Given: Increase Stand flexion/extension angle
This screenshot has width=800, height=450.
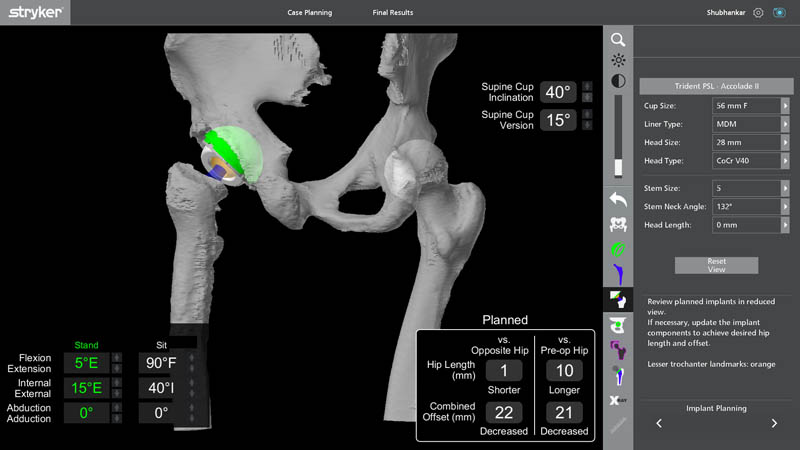Looking at the screenshot, I should click(x=117, y=358).
